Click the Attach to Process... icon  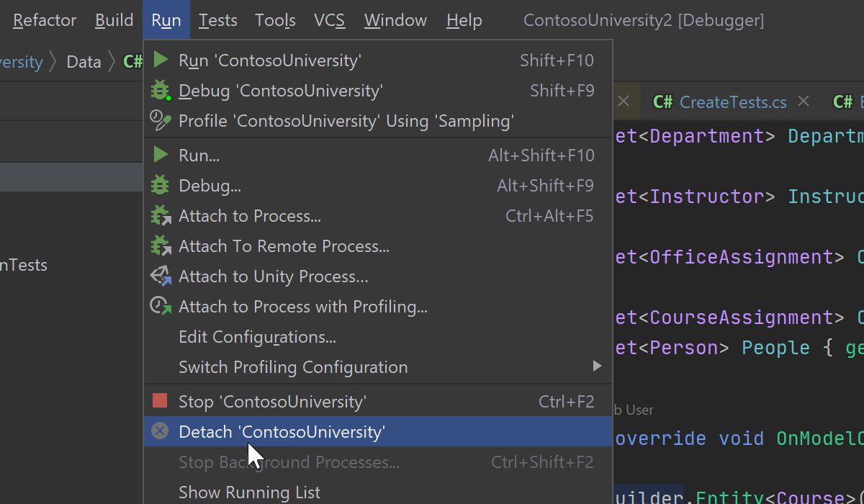pyautogui.click(x=161, y=215)
